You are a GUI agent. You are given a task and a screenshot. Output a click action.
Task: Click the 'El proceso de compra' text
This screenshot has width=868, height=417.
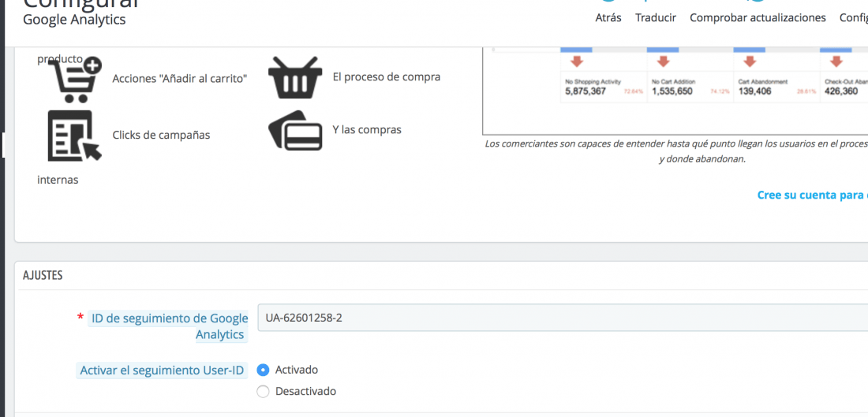(387, 77)
